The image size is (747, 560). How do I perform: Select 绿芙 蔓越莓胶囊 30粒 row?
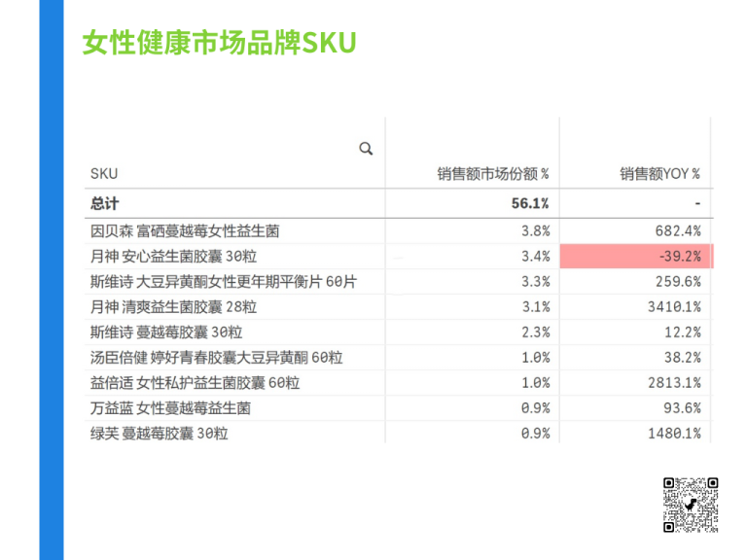[399, 434]
